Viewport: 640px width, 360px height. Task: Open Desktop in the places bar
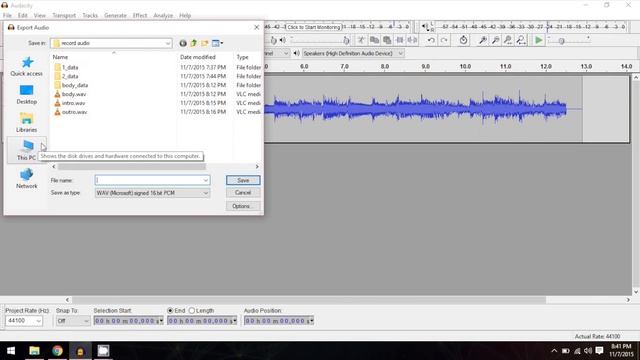pos(27,94)
